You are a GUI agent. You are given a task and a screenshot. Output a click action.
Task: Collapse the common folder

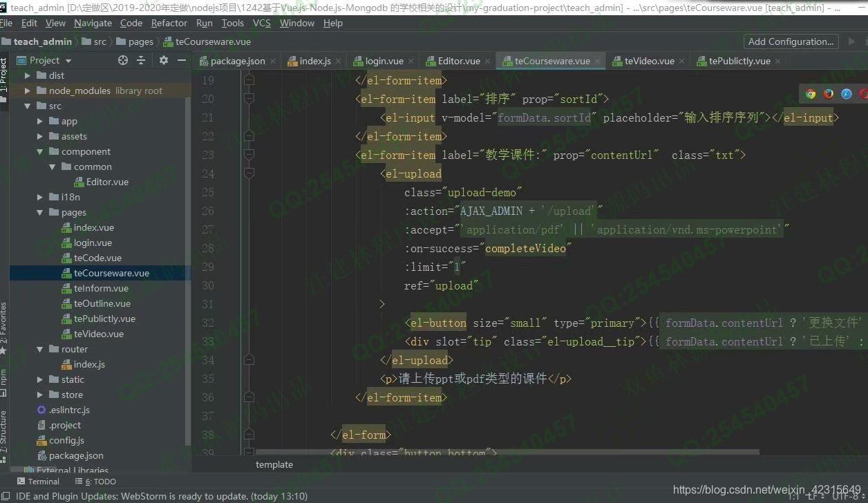(x=53, y=167)
